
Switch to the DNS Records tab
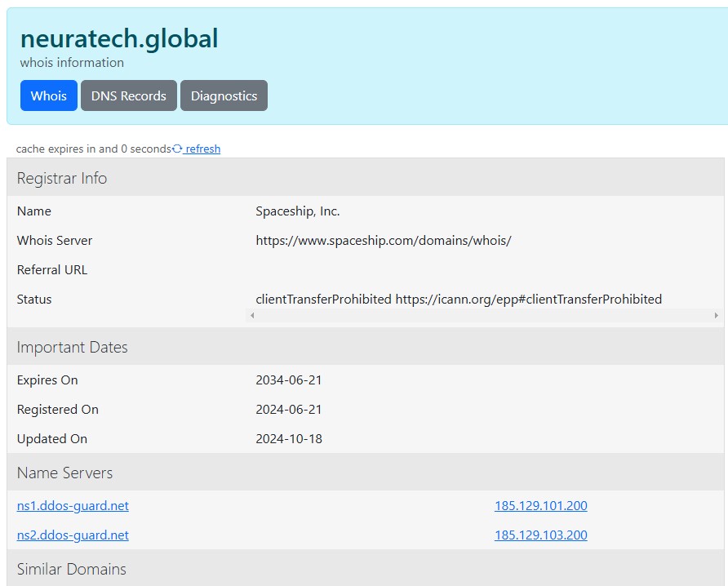pos(128,95)
